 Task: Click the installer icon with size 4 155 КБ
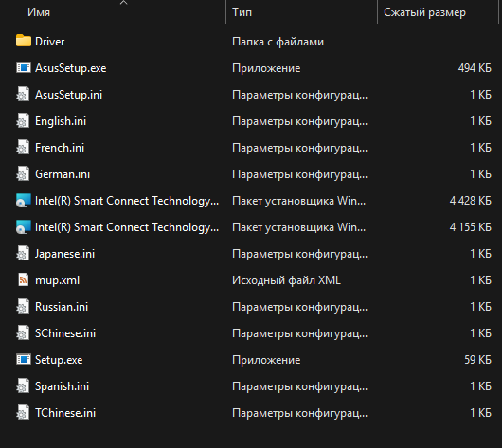[24, 227]
